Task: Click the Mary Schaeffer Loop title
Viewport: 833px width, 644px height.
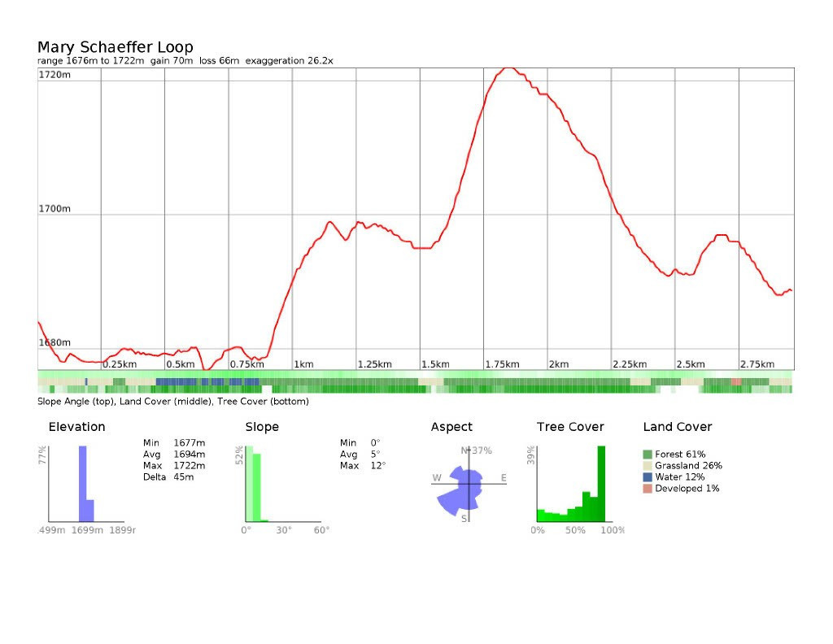Action: pos(115,47)
